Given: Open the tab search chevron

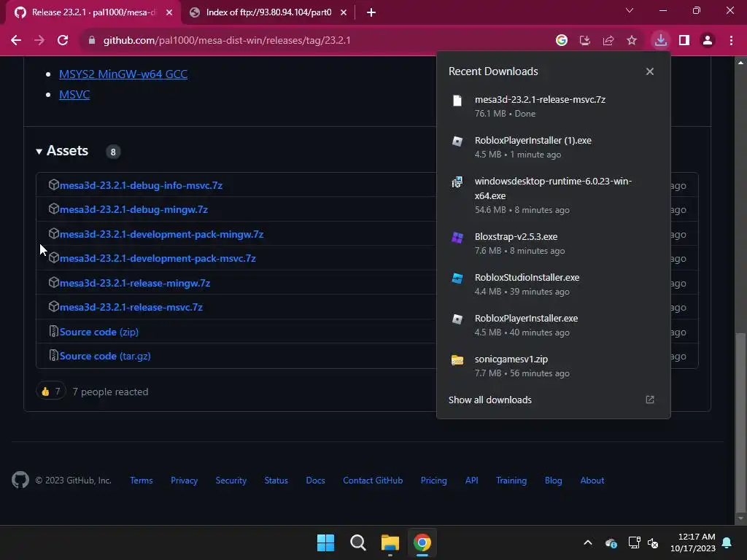Looking at the screenshot, I should point(630,10).
